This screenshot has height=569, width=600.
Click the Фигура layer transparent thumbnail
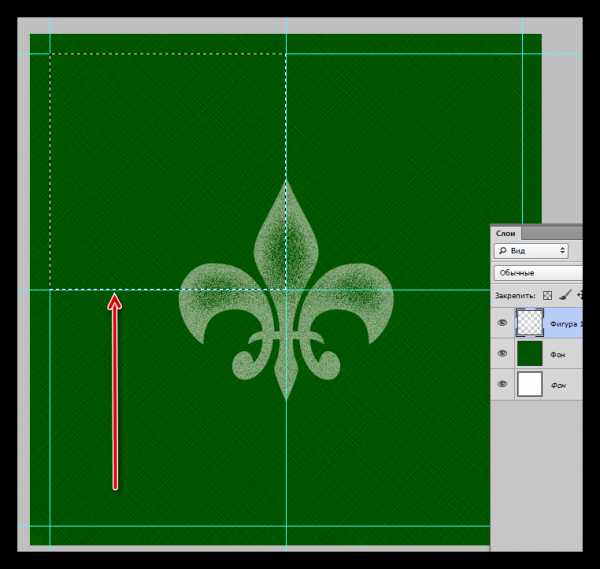528,322
